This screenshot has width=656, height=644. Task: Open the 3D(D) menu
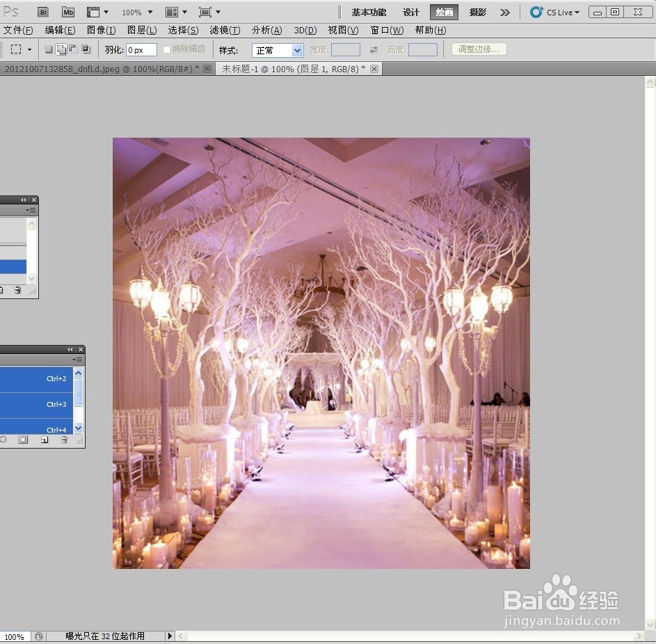point(305,30)
